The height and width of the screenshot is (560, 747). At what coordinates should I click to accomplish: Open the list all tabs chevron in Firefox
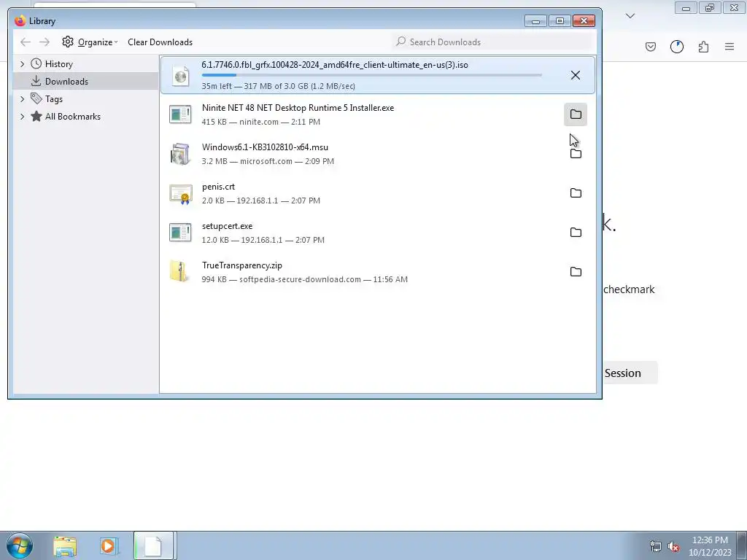630,16
